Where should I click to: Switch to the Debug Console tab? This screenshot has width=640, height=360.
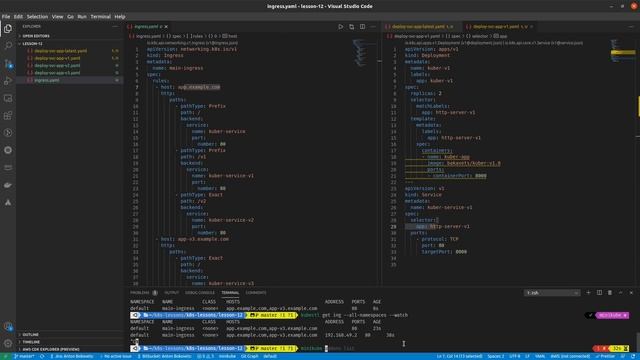point(200,293)
